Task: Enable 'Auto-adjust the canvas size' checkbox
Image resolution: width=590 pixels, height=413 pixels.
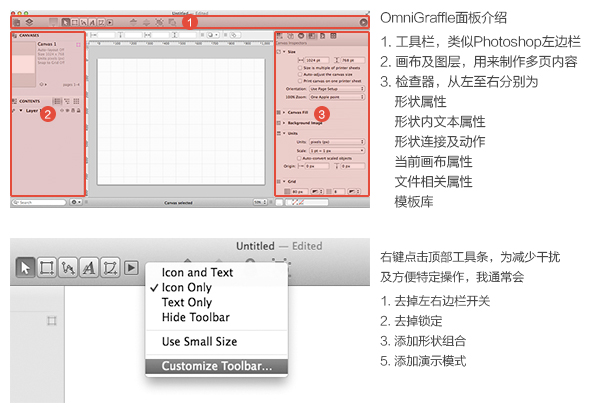Action: pos(300,74)
